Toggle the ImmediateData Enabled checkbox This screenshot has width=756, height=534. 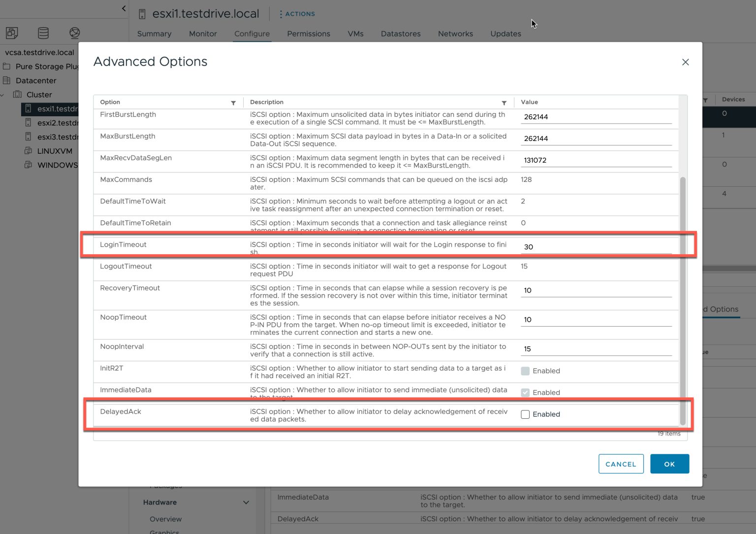click(525, 393)
